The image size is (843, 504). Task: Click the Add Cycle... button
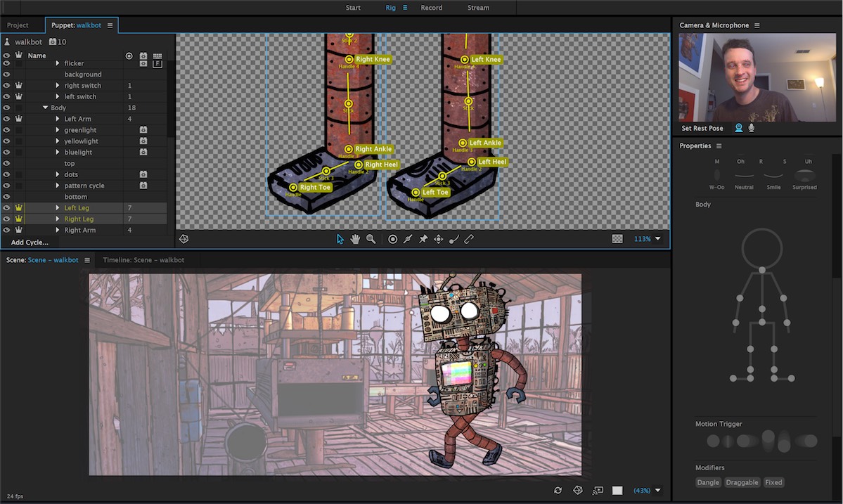click(30, 243)
